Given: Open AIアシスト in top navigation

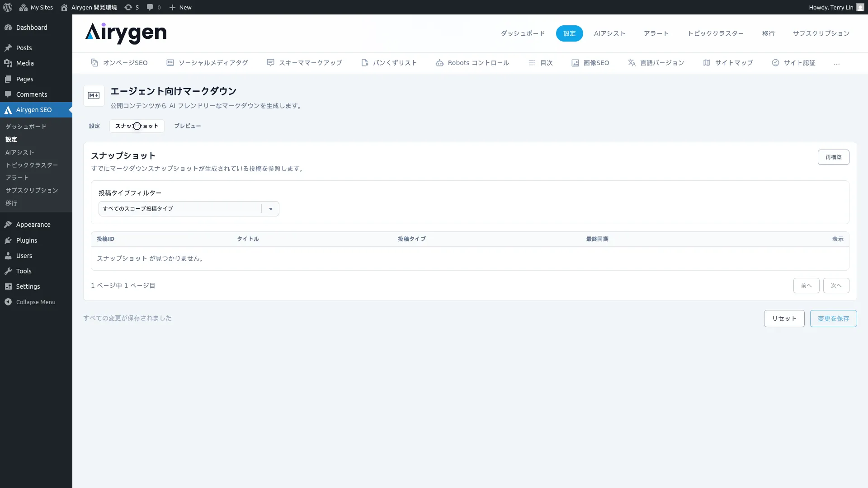Looking at the screenshot, I should coord(610,33).
